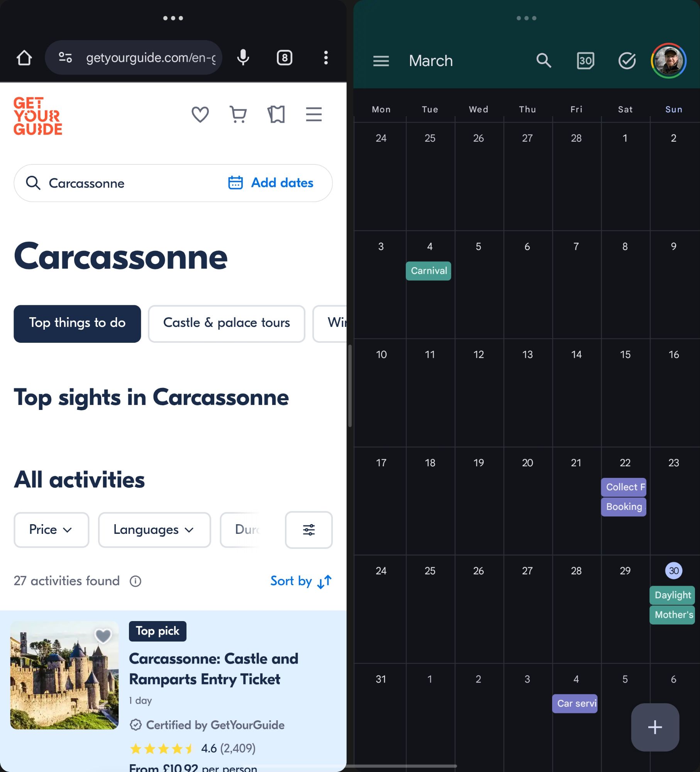This screenshot has height=772, width=700.
Task: Open the GetYourGuide hamburger menu
Action: 314,114
